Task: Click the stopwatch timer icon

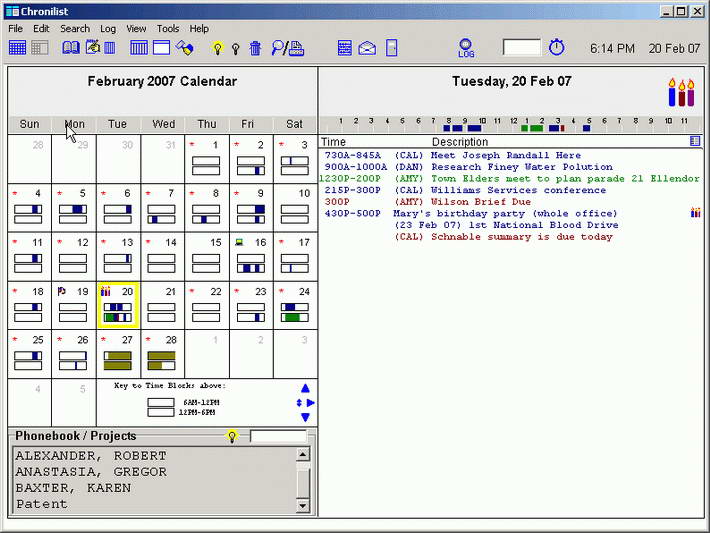Action: point(556,47)
